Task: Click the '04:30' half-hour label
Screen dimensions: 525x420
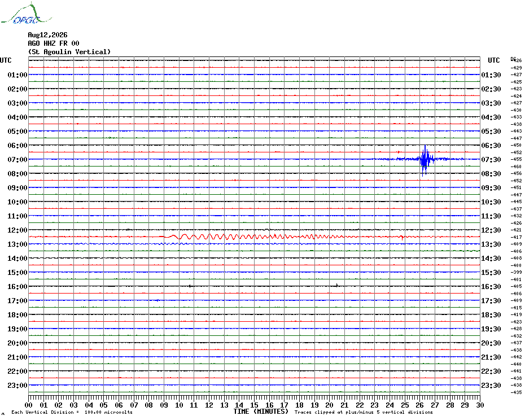Action: pyautogui.click(x=491, y=117)
